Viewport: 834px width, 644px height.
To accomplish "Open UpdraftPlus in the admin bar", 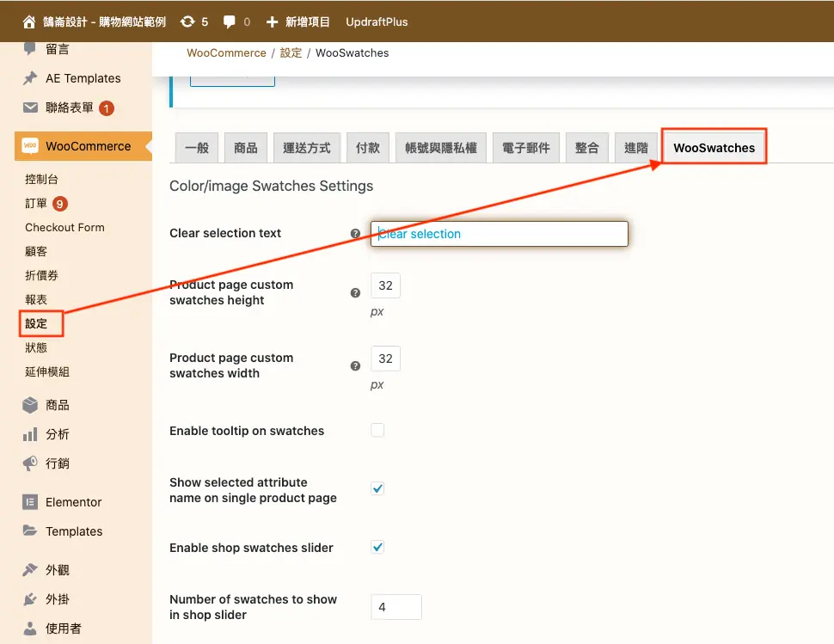I will point(377,21).
